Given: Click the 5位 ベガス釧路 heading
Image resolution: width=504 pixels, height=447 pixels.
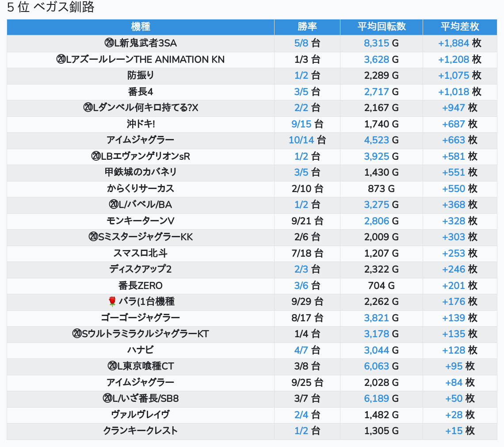Looking at the screenshot, I should click(51, 8).
